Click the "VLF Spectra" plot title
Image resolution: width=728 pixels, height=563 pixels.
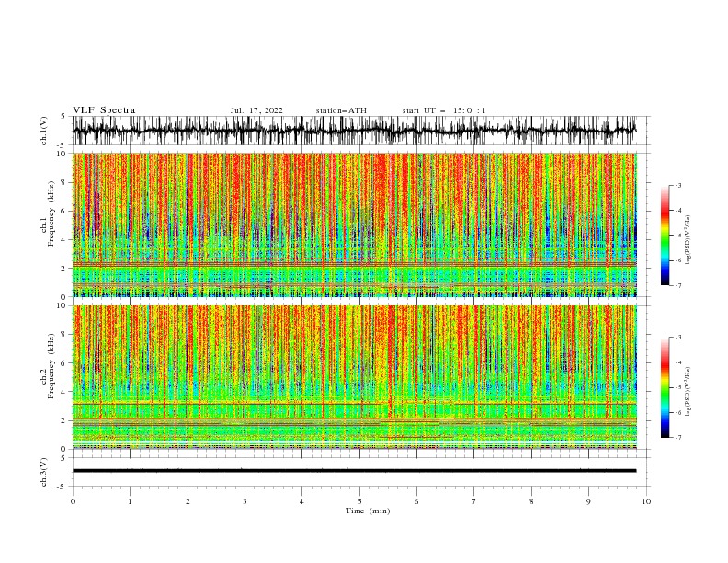pyautogui.click(x=104, y=110)
